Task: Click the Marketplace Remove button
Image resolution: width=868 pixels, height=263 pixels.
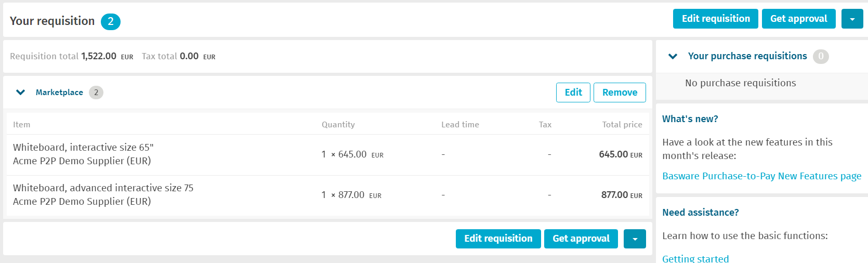Action: (620, 93)
